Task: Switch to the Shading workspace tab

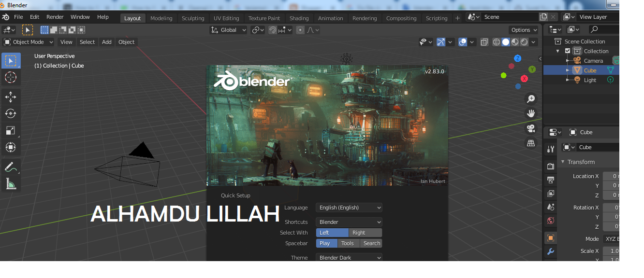Action: point(299,18)
